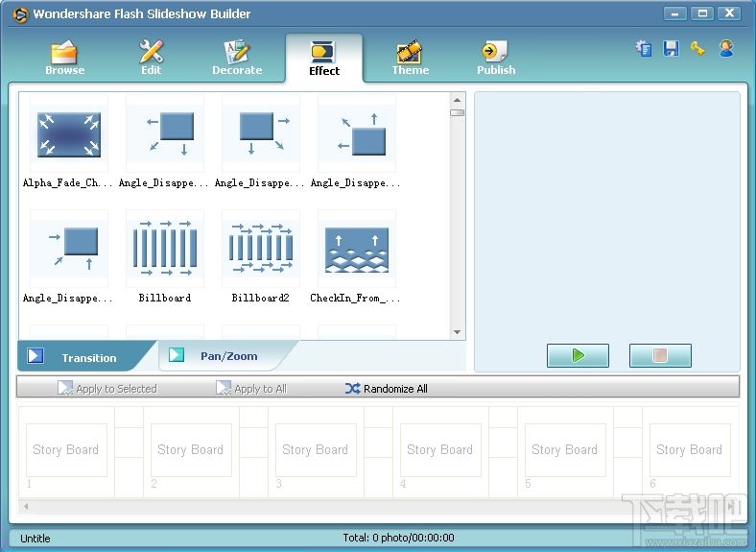756x552 pixels.
Task: Click the settings list icon in top-right toolbar
Action: [644, 49]
